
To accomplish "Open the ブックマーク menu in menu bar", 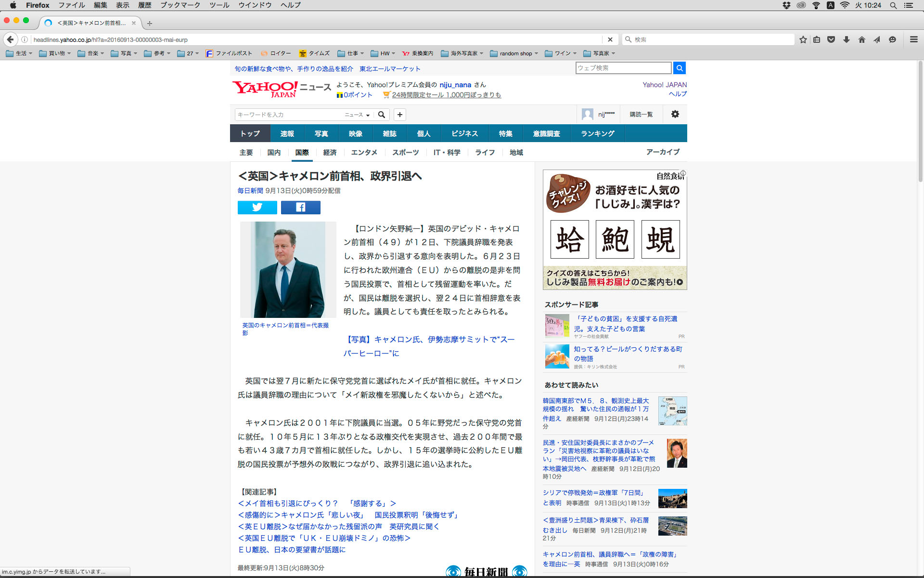I will pos(180,5).
